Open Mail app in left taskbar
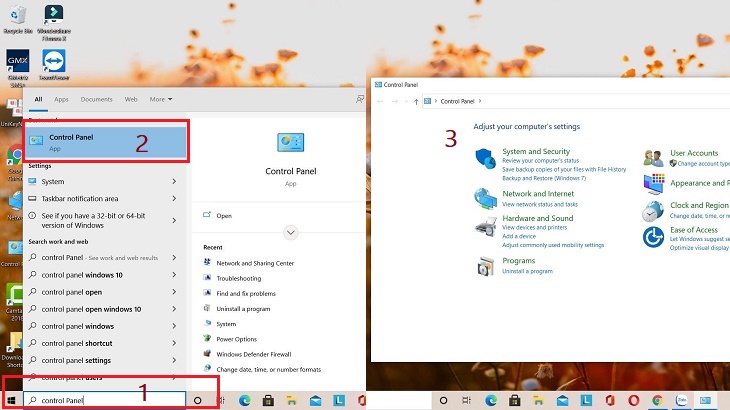 [315, 400]
